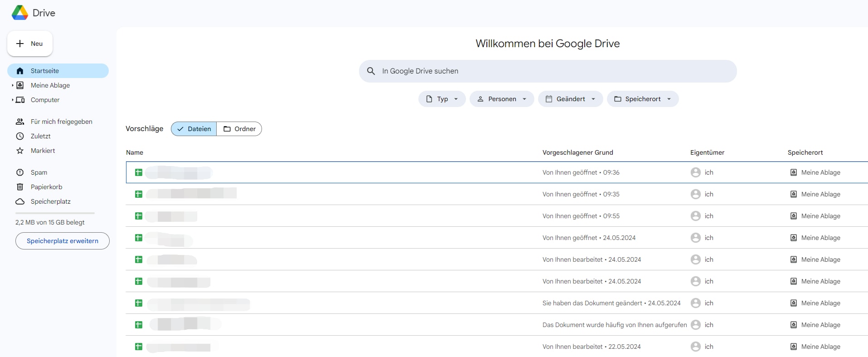Expand the Meine Ablage tree arrow
868x357 pixels.
click(12, 85)
